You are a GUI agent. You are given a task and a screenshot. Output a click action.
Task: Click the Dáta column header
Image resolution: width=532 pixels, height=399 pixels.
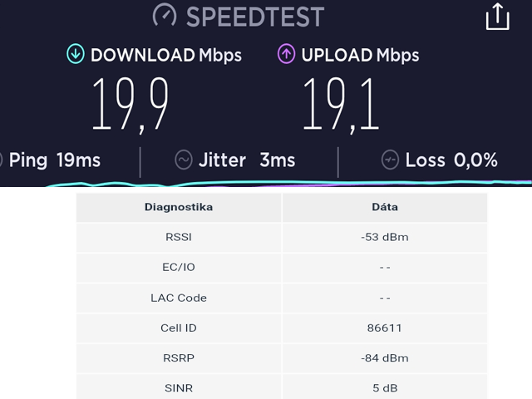[385, 207]
